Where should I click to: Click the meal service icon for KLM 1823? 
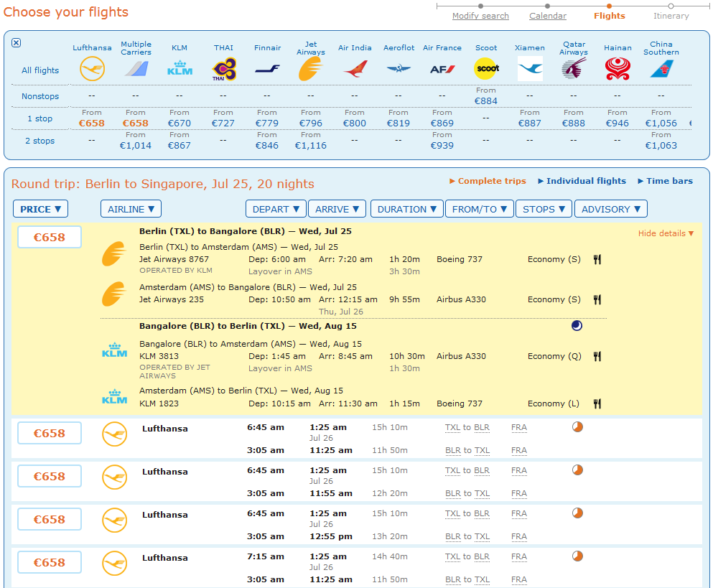click(597, 403)
